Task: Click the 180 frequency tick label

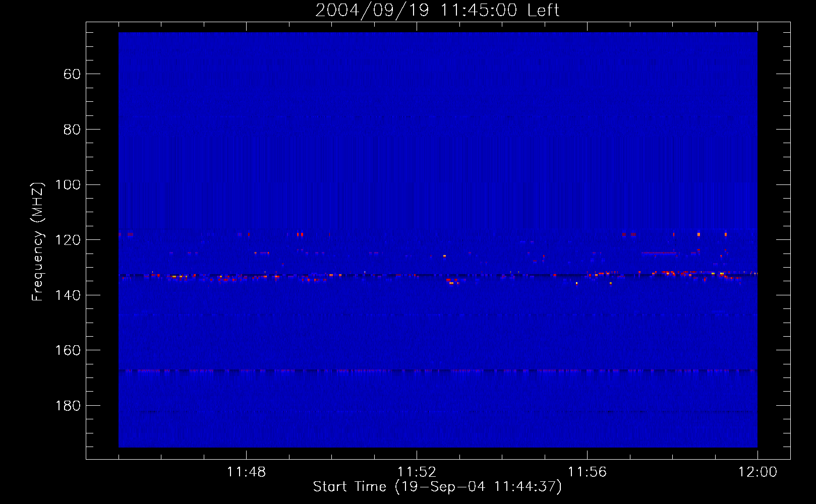Action: coord(68,406)
